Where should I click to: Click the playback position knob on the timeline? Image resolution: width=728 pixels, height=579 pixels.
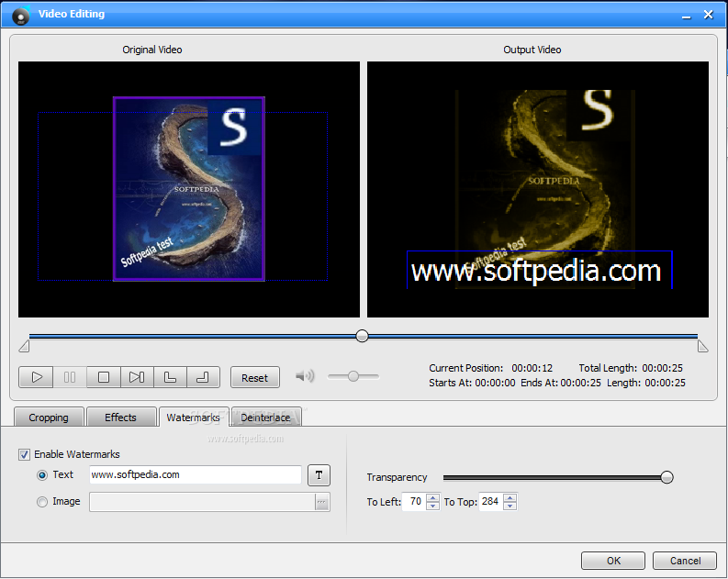[x=362, y=336]
